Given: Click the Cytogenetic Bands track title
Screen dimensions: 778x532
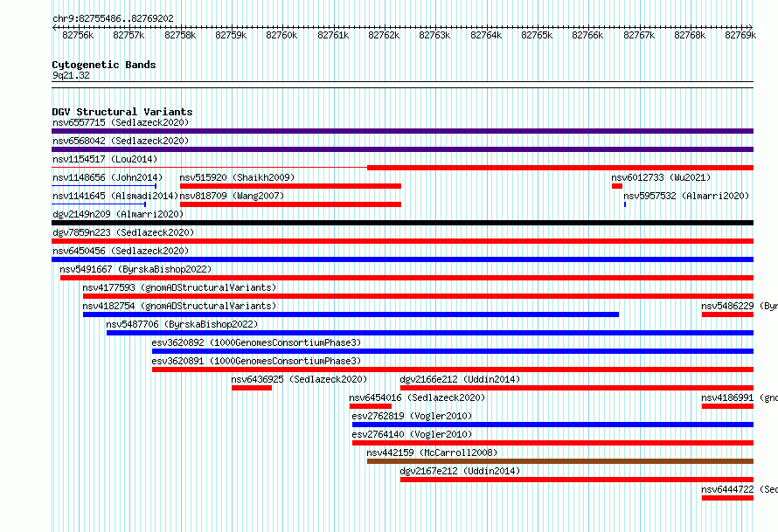Looking at the screenshot, I should coord(104,65).
